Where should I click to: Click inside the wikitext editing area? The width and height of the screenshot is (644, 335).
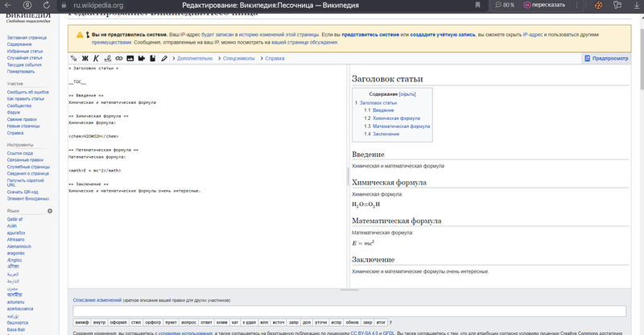click(208, 176)
